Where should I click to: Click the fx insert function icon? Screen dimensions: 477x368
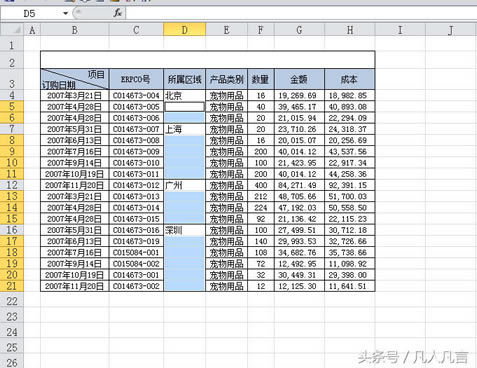117,13
